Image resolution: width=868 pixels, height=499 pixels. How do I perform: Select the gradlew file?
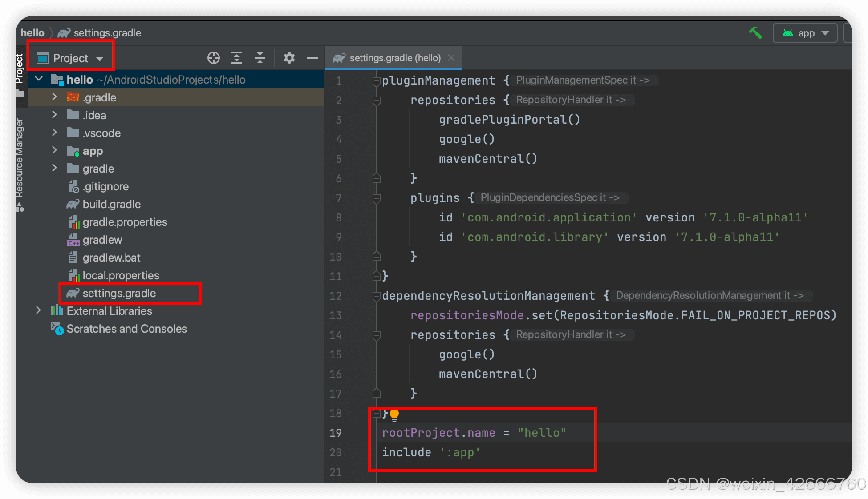pos(102,240)
